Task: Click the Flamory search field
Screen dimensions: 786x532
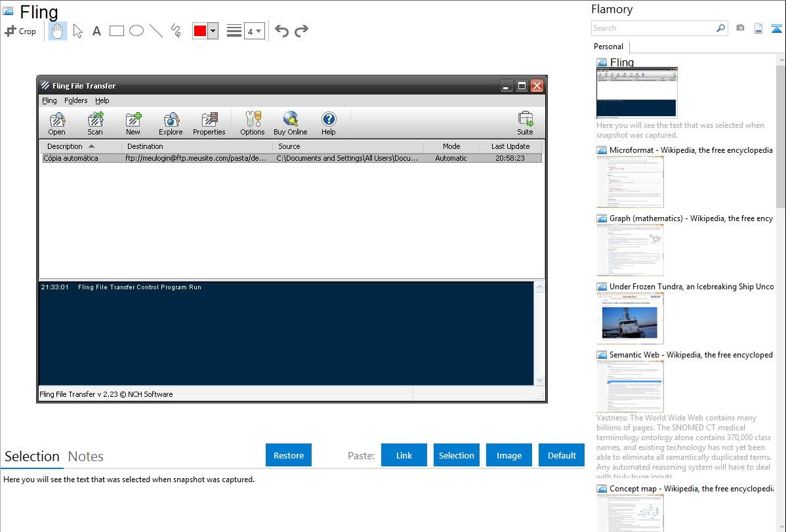Action: [x=653, y=28]
